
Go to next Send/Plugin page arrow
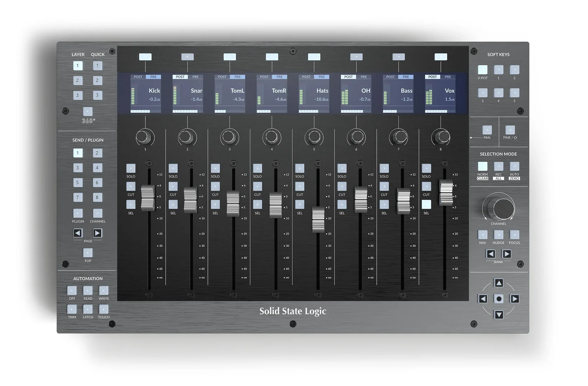point(98,233)
